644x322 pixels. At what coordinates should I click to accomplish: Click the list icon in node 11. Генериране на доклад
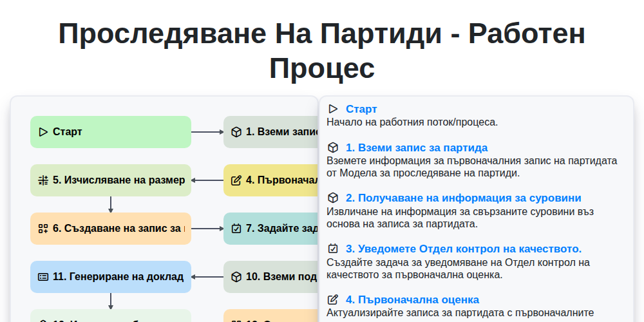[x=43, y=277]
